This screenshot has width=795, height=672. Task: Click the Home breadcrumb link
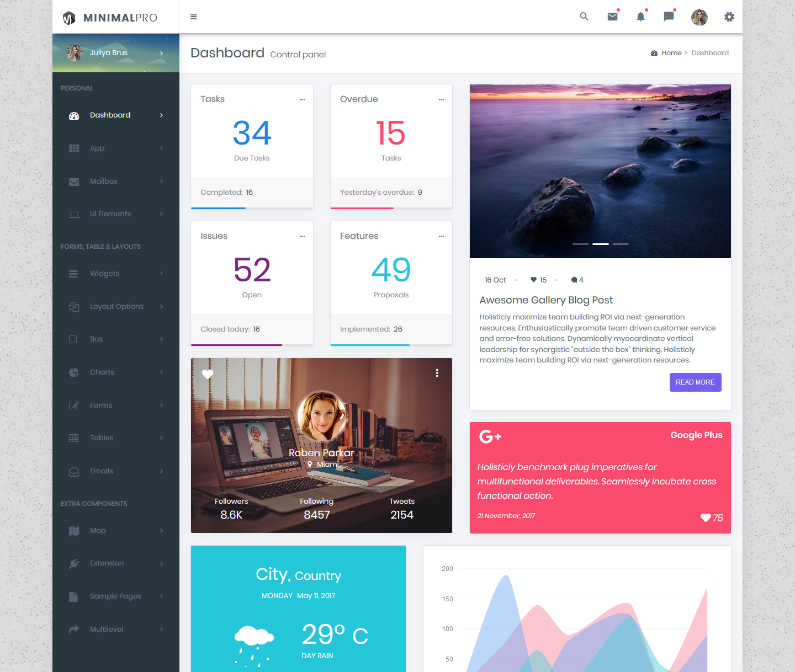[671, 53]
